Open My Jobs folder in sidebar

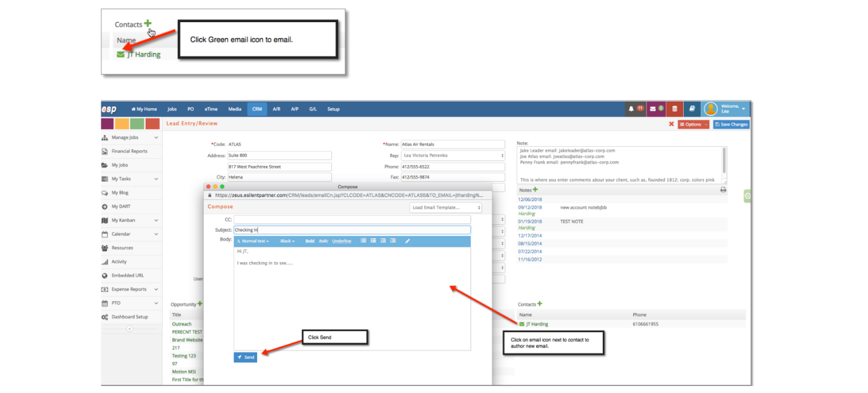120,165
